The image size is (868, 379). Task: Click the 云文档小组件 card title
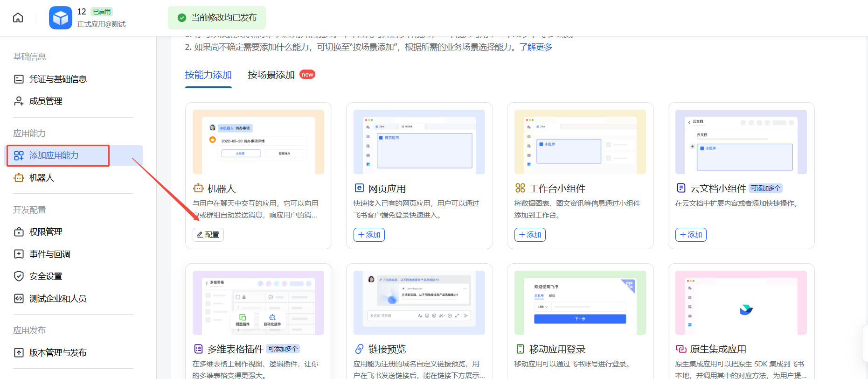tap(718, 189)
